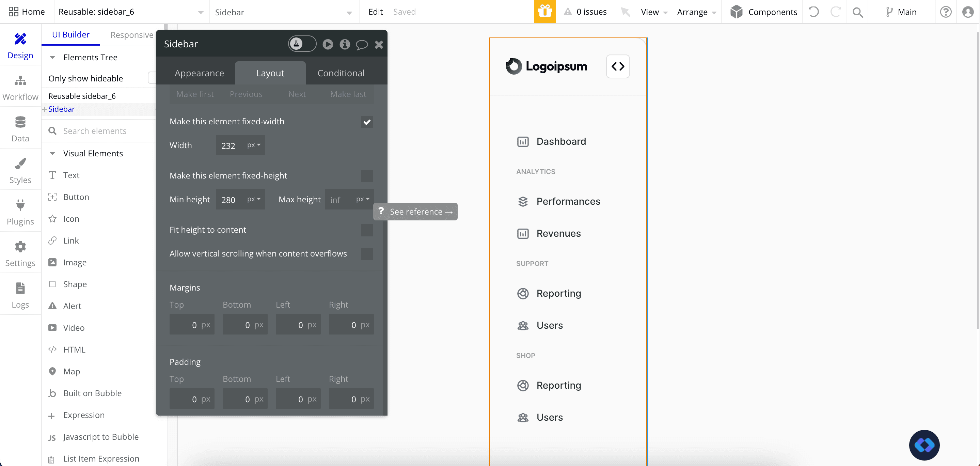The height and width of the screenshot is (466, 980).
Task: Switch to the Appearance tab
Action: pyautogui.click(x=199, y=73)
